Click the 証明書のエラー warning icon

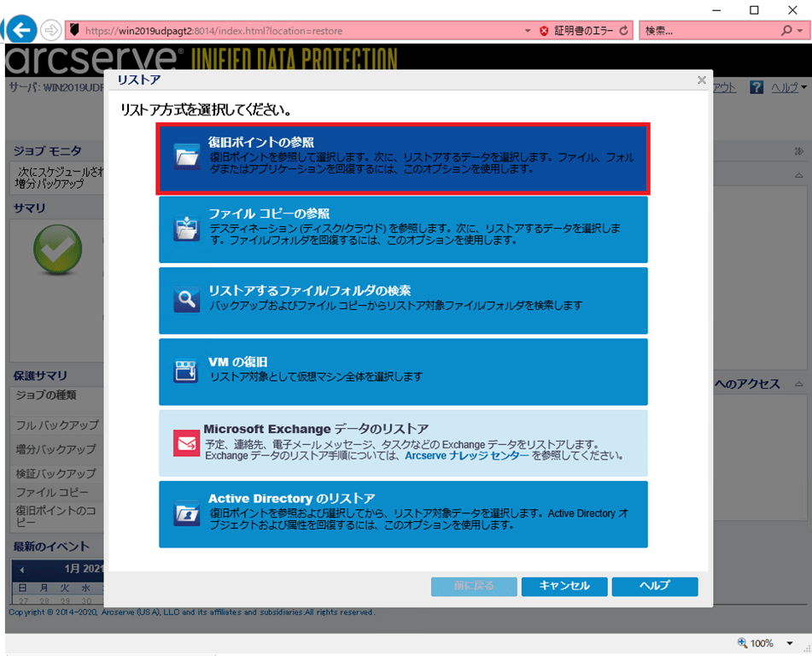click(x=544, y=31)
